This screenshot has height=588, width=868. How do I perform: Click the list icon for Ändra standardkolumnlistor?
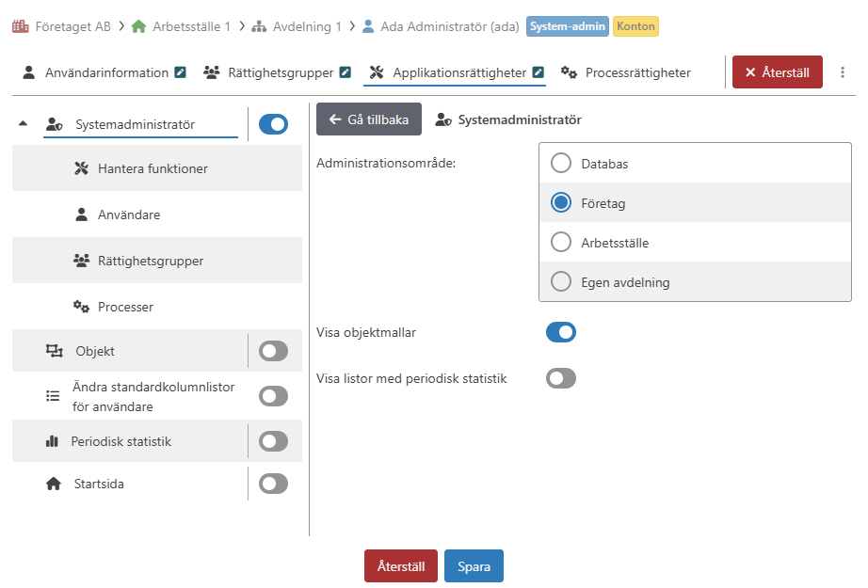[x=53, y=396]
